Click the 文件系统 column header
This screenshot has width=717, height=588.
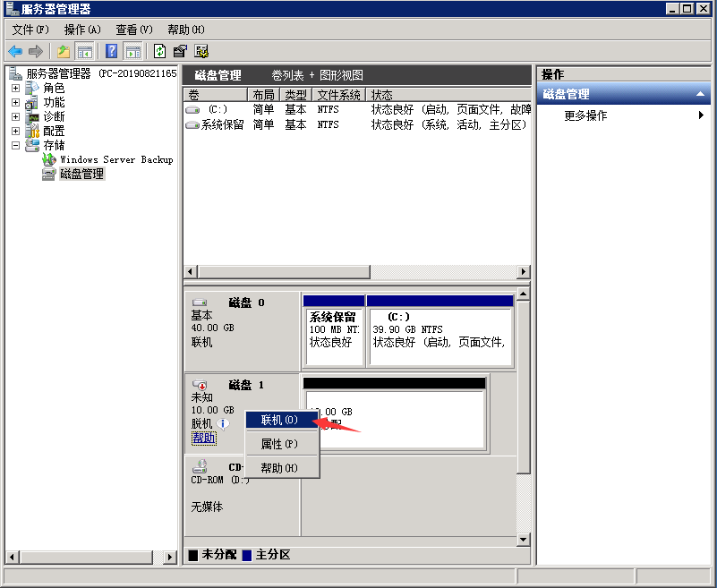click(x=338, y=95)
